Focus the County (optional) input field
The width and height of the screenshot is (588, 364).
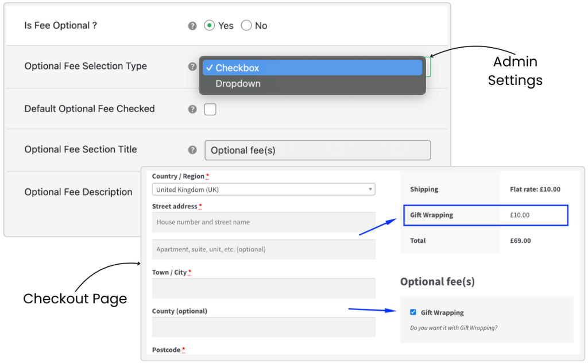(264, 327)
